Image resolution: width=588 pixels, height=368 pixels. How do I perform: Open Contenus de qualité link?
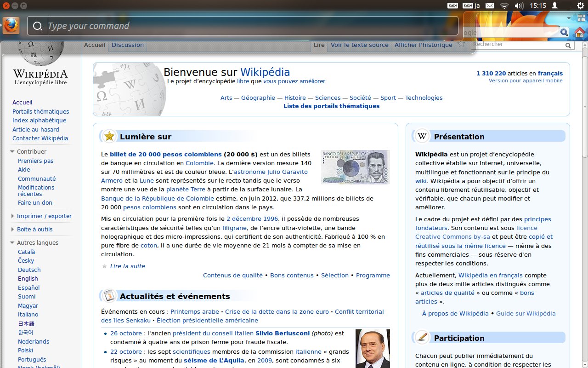232,275
